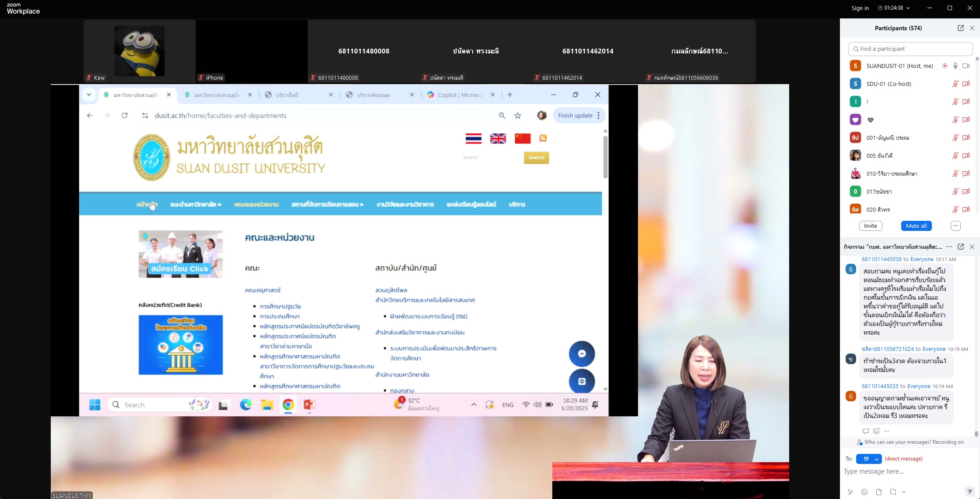Capture a screenshot for the chat message
Viewport: 980px width, 499px height.
click(x=893, y=492)
